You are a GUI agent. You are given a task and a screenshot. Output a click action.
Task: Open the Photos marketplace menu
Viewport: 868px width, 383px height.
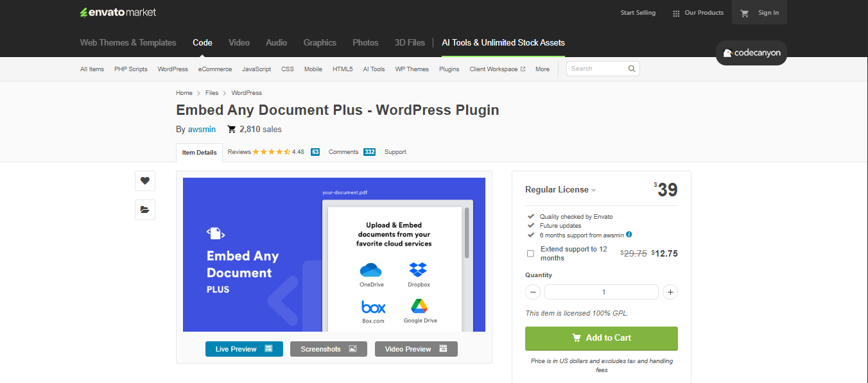tap(365, 42)
